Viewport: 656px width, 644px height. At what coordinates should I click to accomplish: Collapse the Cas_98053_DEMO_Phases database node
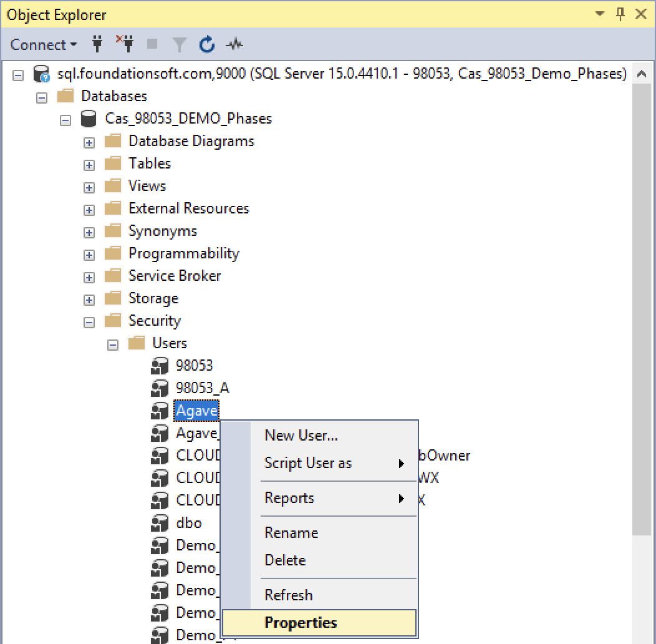pos(65,120)
